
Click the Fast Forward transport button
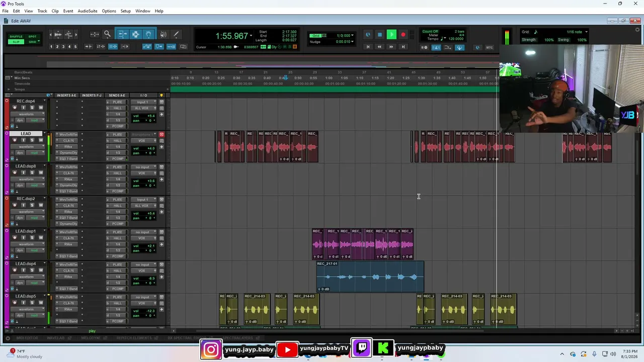pyautogui.click(x=391, y=47)
